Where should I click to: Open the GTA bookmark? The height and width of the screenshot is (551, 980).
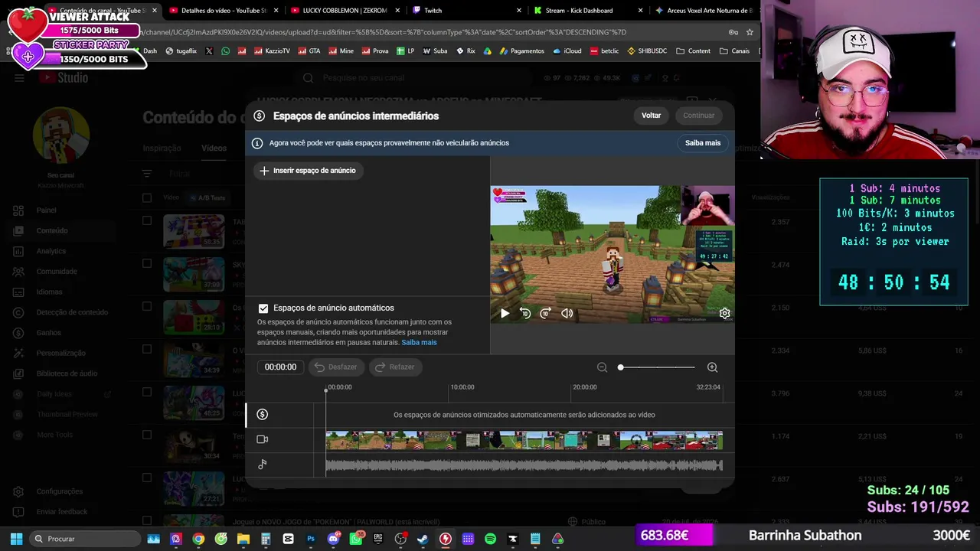tap(309, 51)
